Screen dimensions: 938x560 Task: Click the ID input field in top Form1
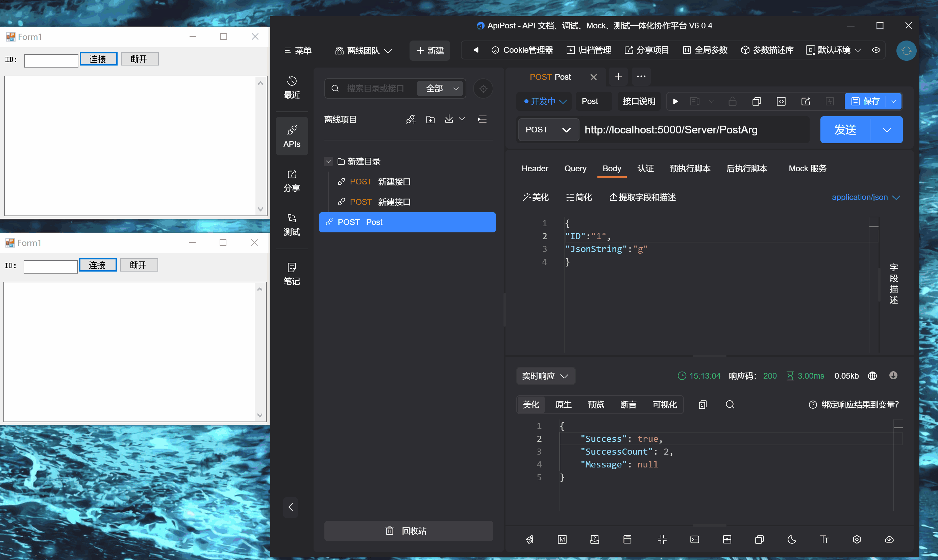pyautogui.click(x=51, y=60)
